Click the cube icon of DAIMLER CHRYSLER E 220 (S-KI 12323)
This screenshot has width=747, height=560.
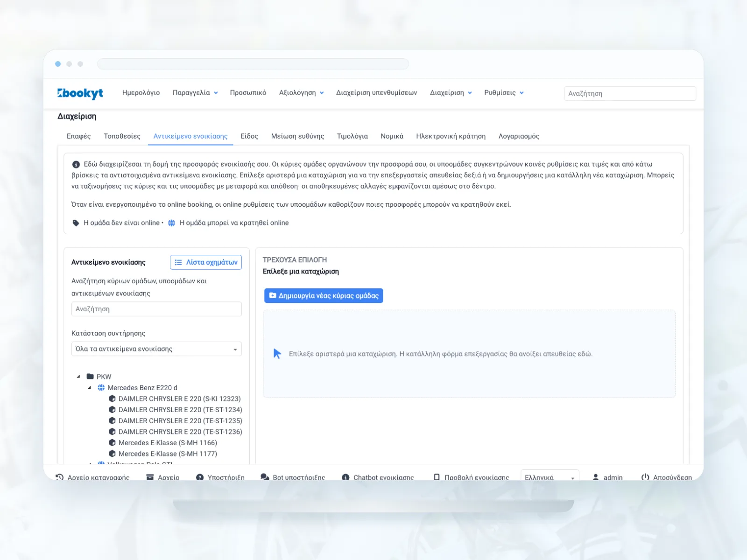coord(112,399)
